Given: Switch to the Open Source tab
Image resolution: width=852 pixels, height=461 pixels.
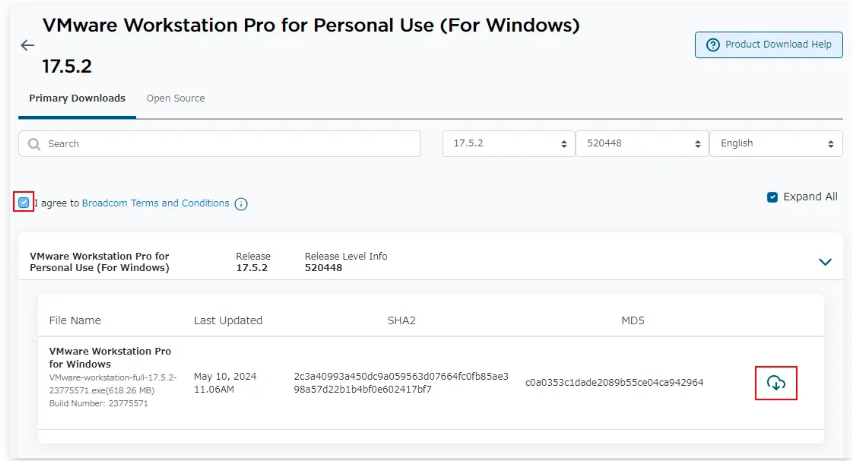Looking at the screenshot, I should 176,98.
